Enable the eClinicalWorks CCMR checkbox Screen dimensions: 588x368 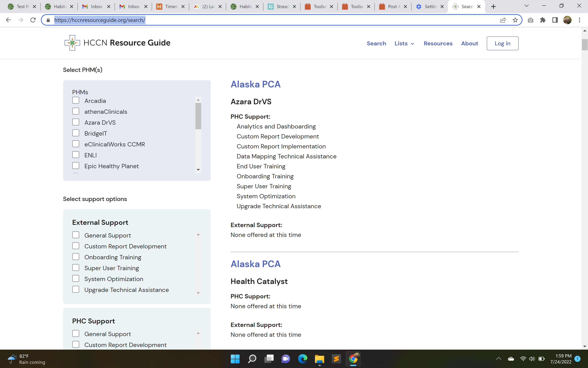coord(76,144)
